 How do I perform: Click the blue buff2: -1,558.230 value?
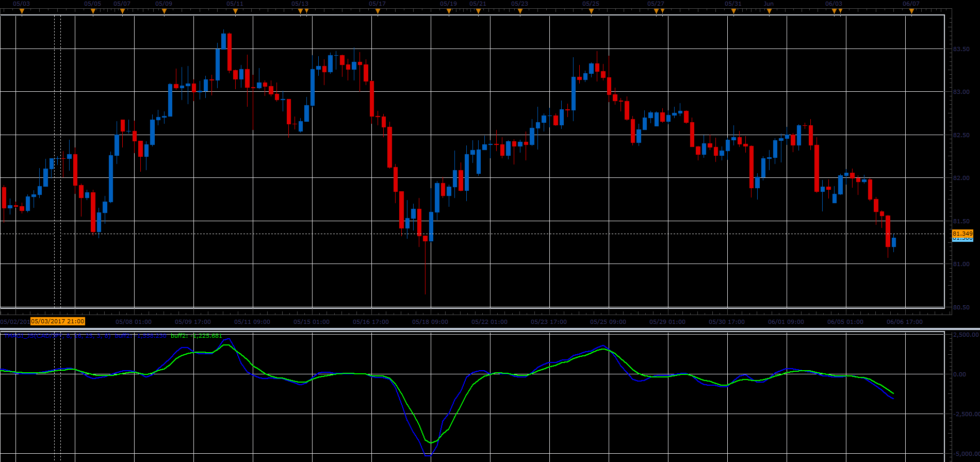click(141, 336)
